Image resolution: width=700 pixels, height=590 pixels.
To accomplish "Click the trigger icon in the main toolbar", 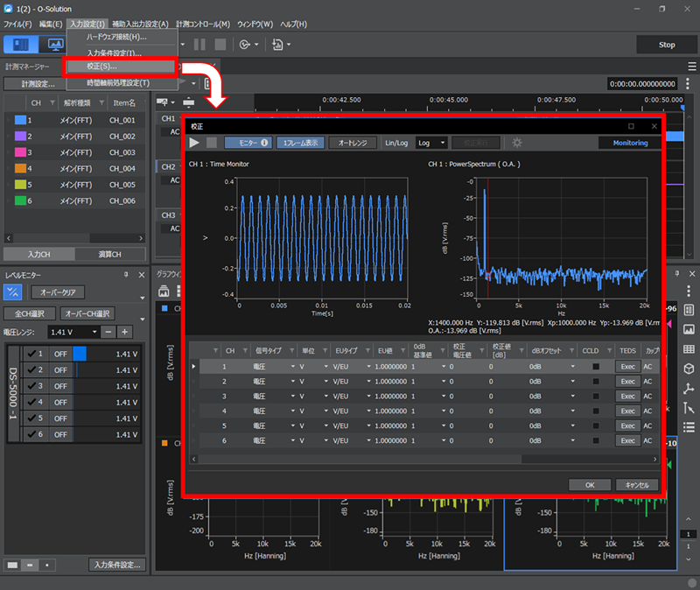I will point(245,45).
